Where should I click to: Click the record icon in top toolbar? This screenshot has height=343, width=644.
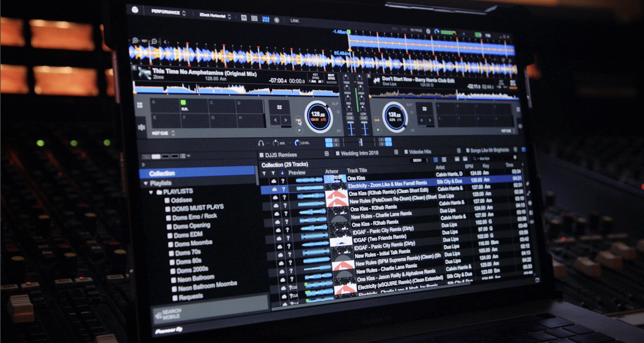pos(277,20)
